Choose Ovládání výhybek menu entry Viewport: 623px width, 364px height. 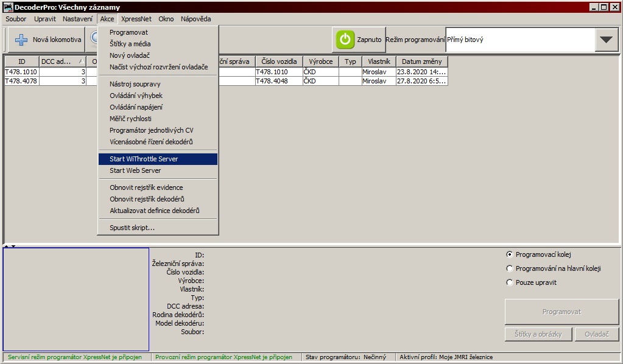pyautogui.click(x=158, y=96)
